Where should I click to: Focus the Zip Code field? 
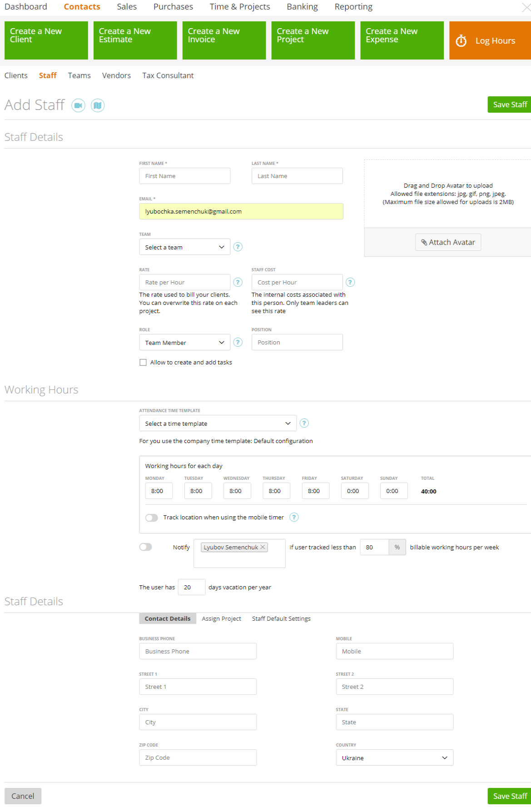click(x=198, y=757)
